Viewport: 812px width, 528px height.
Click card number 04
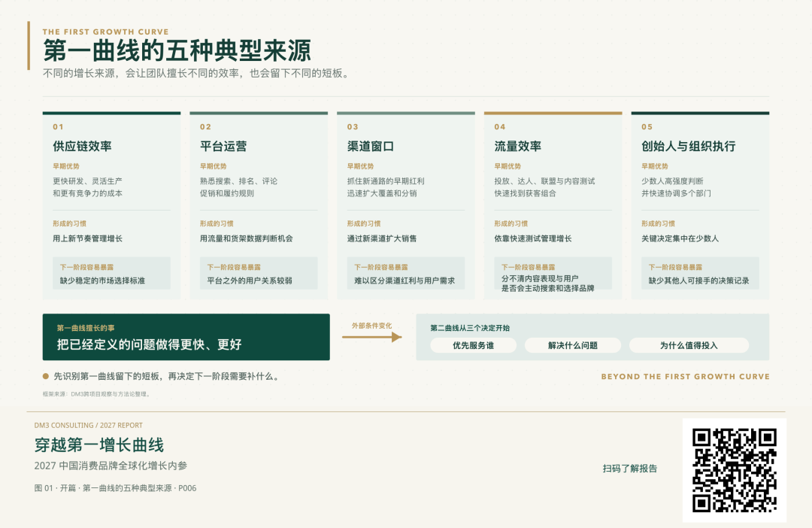click(x=500, y=126)
